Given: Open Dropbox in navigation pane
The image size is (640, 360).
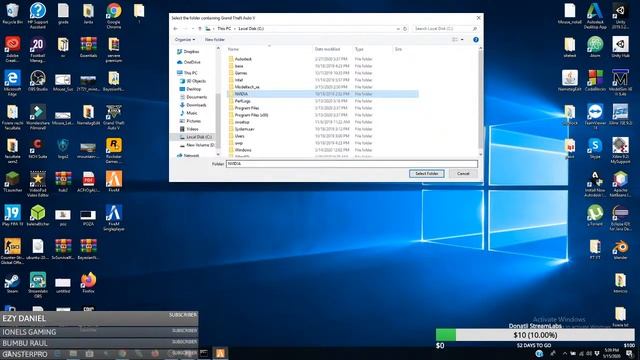Looking at the screenshot, I should [188, 52].
